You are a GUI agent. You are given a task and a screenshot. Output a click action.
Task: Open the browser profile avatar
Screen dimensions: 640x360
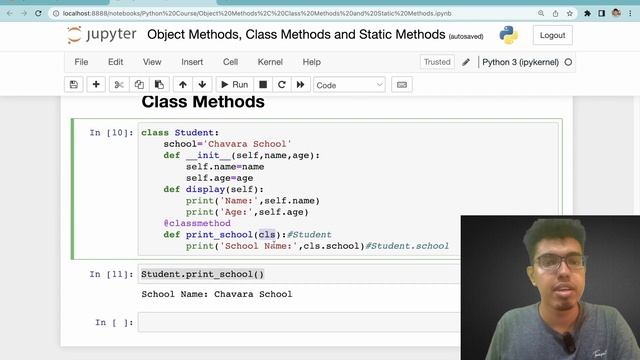[616, 13]
